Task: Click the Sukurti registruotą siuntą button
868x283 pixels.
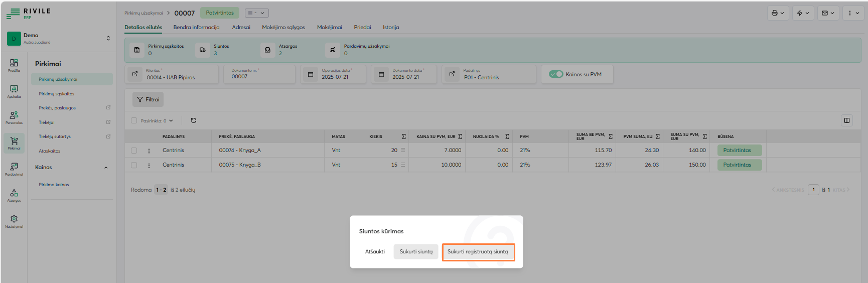Action: point(478,252)
